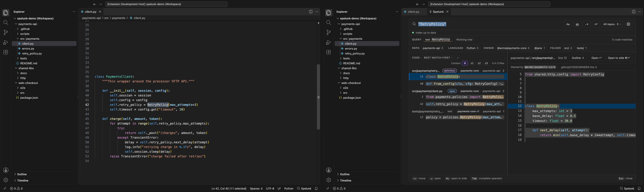This screenshot has width=644, height=192.
Task: Click the search magnifier icon beside "RetryPolicy"
Action: click(x=414, y=24)
